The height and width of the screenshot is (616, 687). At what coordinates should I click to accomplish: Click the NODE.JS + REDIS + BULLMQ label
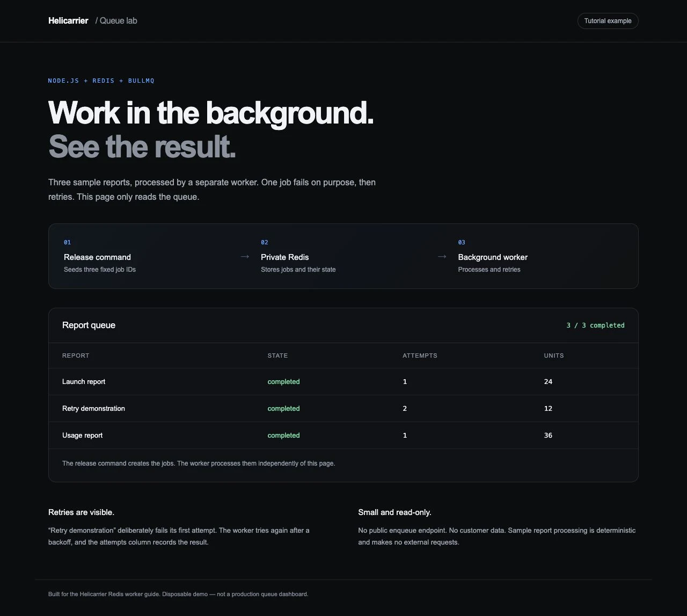(x=101, y=81)
